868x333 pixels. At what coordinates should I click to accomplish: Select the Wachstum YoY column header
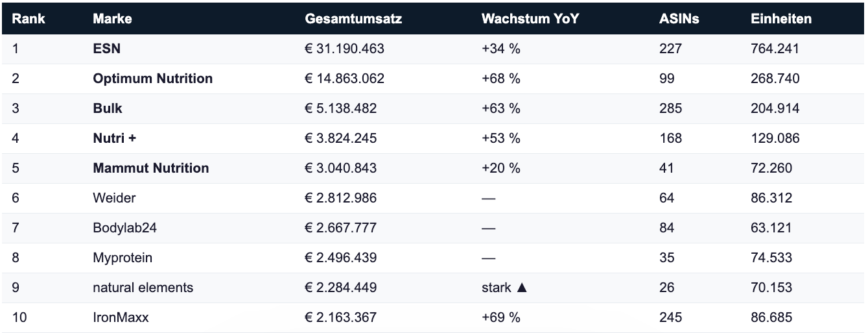[530, 19]
